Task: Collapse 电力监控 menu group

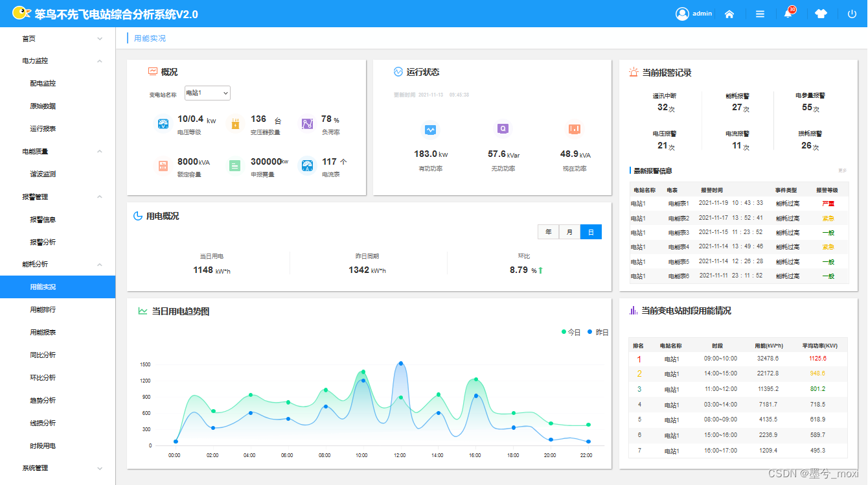Action: [100, 61]
